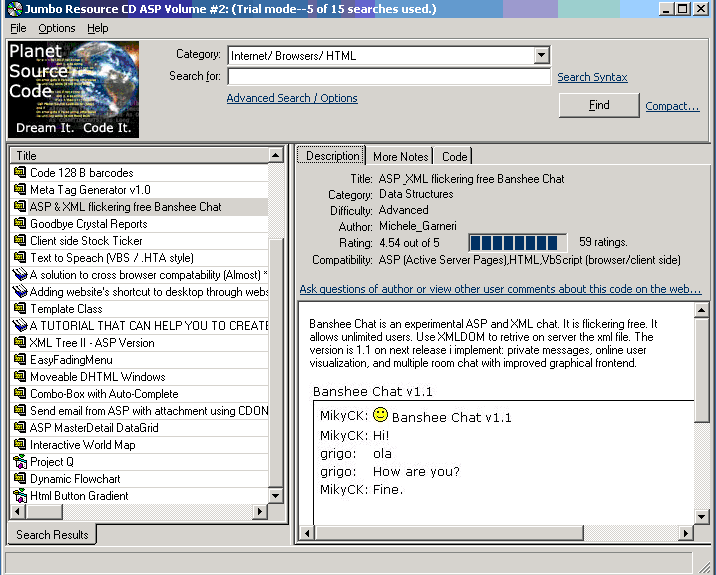Click the Find button
The image size is (716, 575).
coord(599,106)
